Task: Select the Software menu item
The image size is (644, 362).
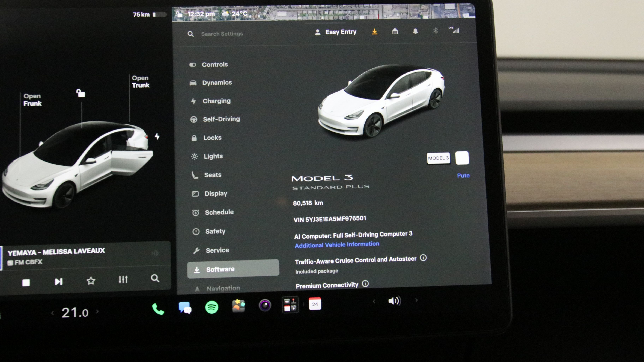Action: coord(233,269)
